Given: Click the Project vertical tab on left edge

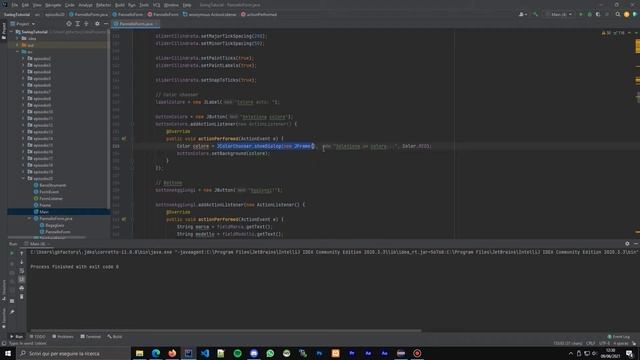Looking at the screenshot, I should pyautogui.click(x=4, y=31).
